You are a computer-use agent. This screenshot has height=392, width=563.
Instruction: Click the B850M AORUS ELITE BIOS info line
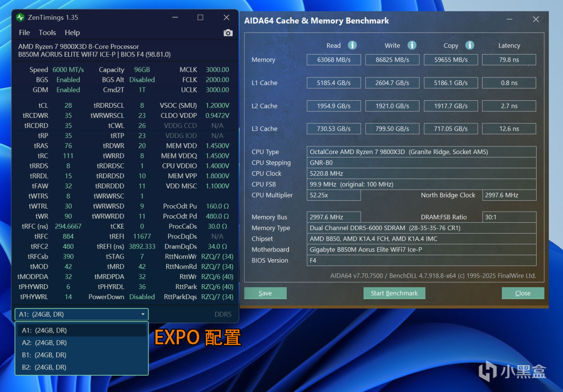coord(95,55)
